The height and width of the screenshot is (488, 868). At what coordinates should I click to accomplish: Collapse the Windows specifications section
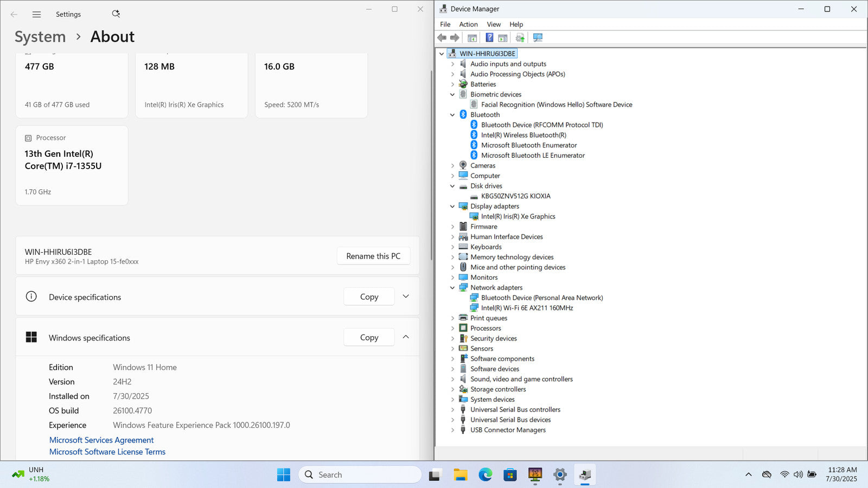406,337
